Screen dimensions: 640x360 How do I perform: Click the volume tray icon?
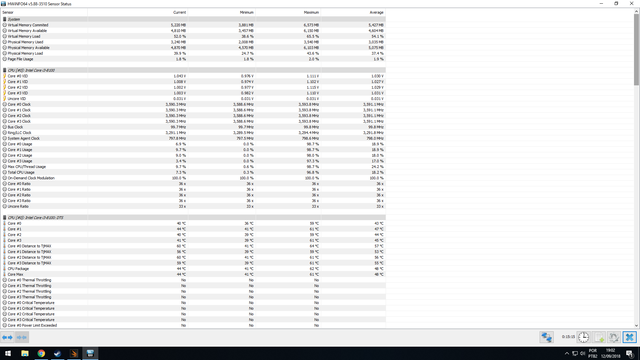coord(582,353)
